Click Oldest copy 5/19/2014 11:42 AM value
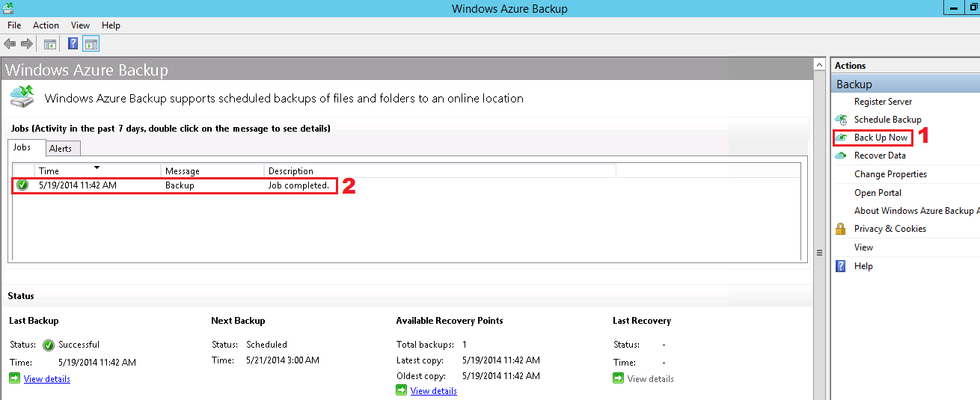 click(x=501, y=376)
